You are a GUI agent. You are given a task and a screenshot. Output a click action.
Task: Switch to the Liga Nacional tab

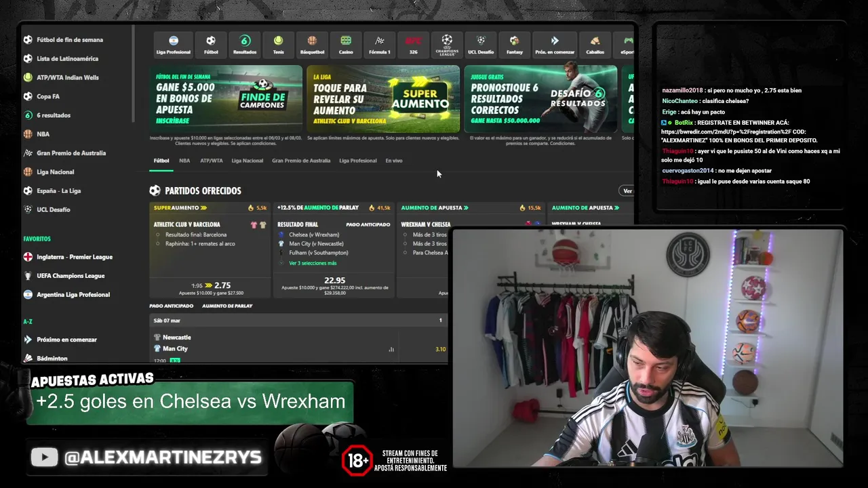point(248,161)
